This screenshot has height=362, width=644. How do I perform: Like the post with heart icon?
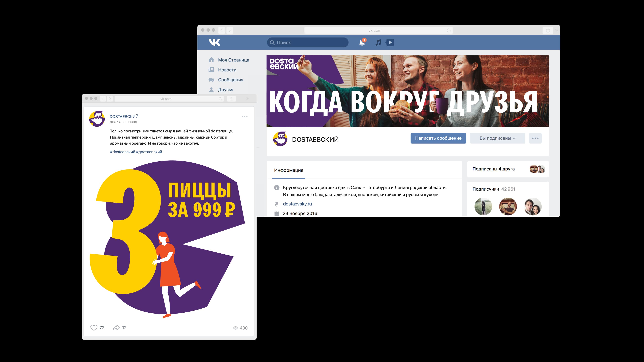[94, 327]
